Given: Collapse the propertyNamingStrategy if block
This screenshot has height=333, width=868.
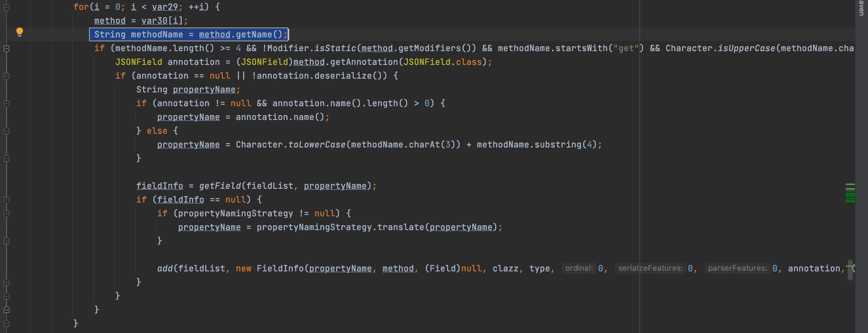Looking at the screenshot, I should tap(7, 214).
